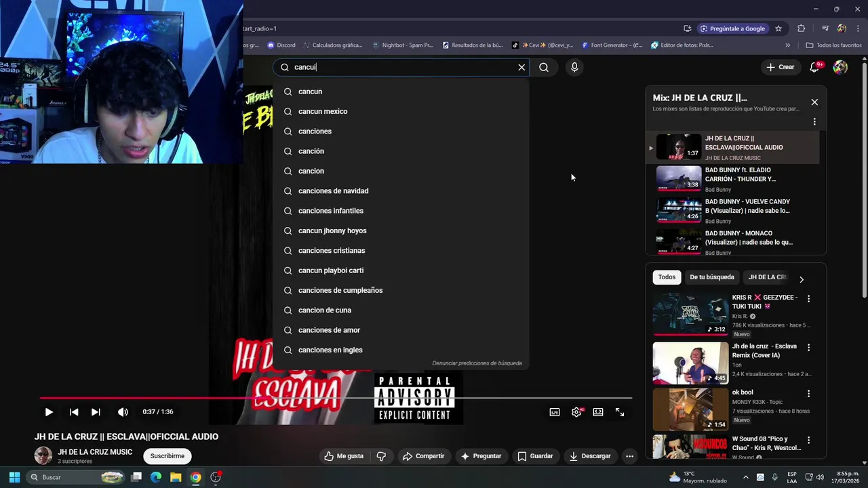The image size is (868, 488).
Task: Open options for W Sound 08 video
Action: click(808, 440)
